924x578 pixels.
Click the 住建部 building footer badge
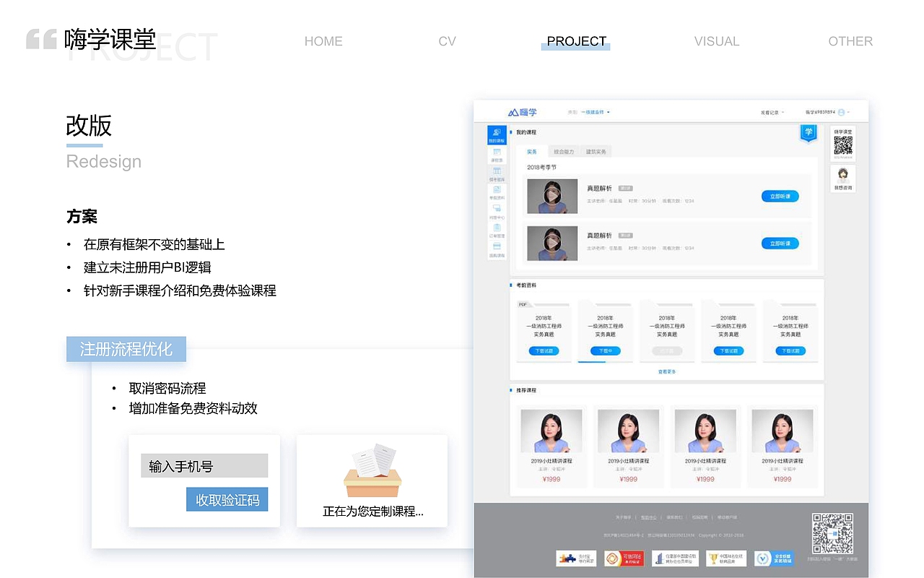pos(675,558)
